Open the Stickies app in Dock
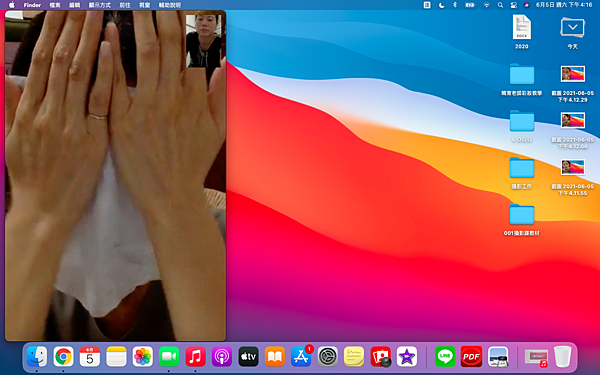The width and height of the screenshot is (600, 375). click(x=354, y=357)
